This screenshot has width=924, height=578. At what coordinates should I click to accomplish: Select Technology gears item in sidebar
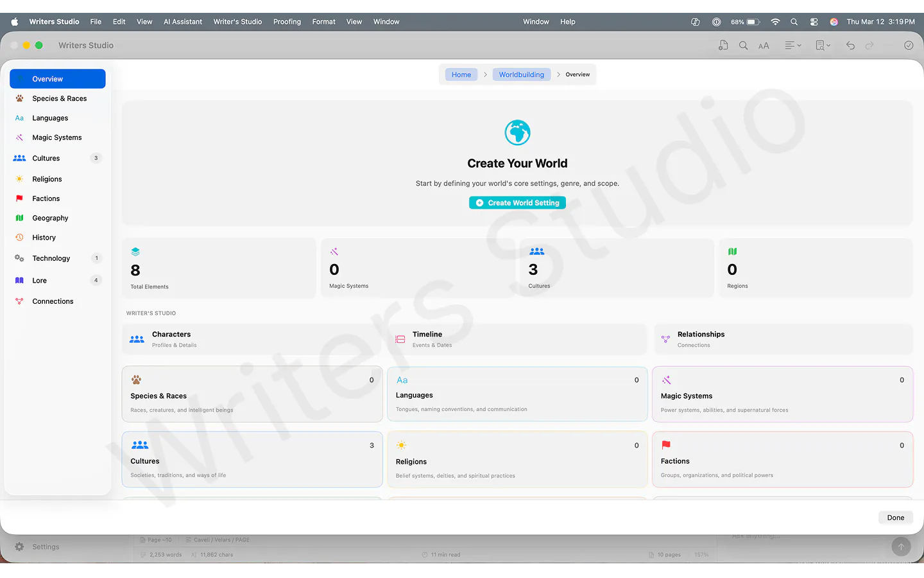(x=58, y=258)
